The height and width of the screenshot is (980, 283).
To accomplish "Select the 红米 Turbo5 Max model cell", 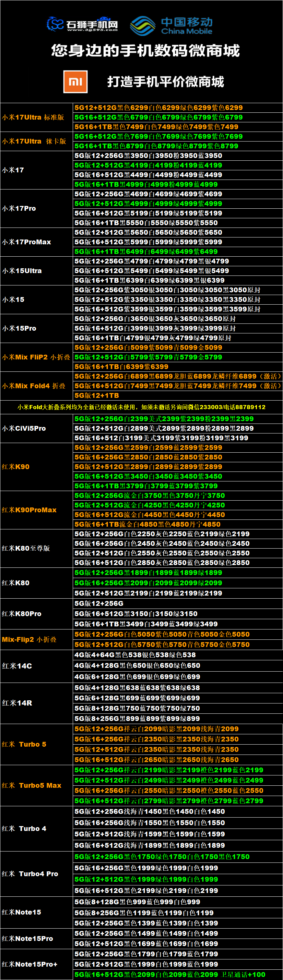I will click(31, 785).
